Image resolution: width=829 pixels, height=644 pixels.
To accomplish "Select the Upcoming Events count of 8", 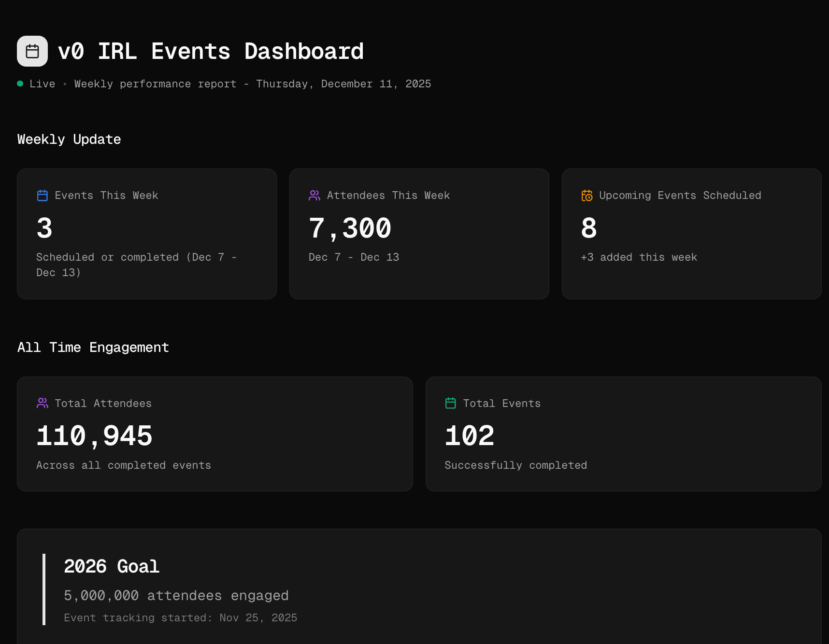I will (588, 228).
